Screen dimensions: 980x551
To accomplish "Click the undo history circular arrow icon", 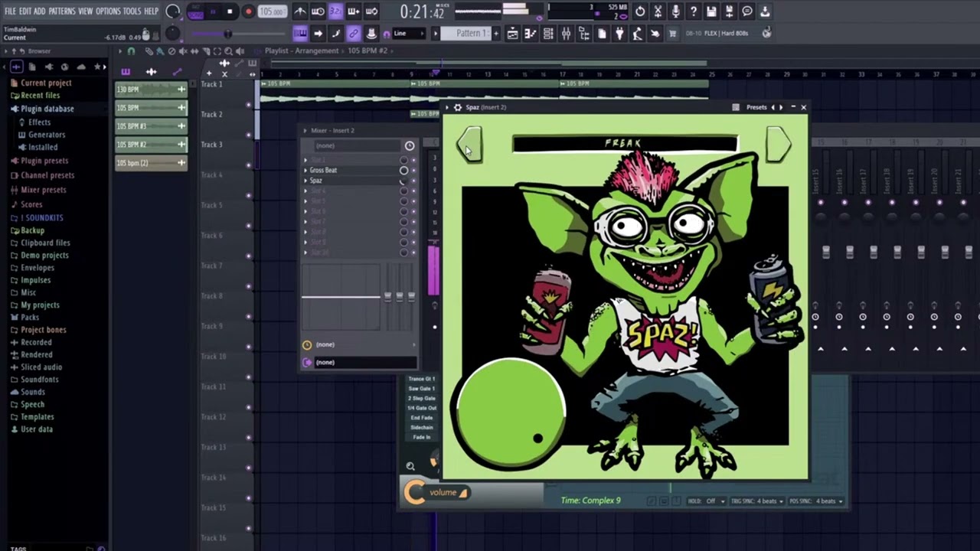I will (639, 11).
